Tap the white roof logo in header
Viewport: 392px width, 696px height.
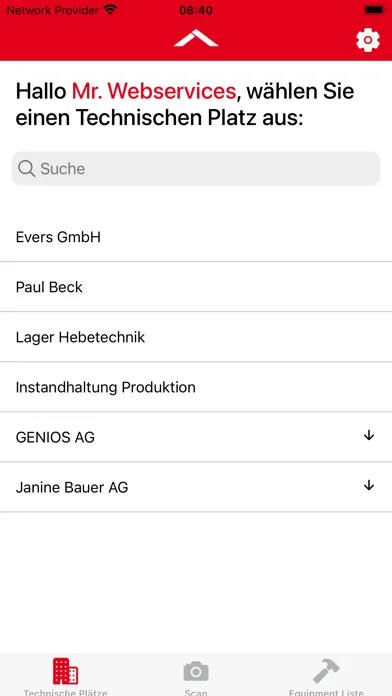point(196,38)
